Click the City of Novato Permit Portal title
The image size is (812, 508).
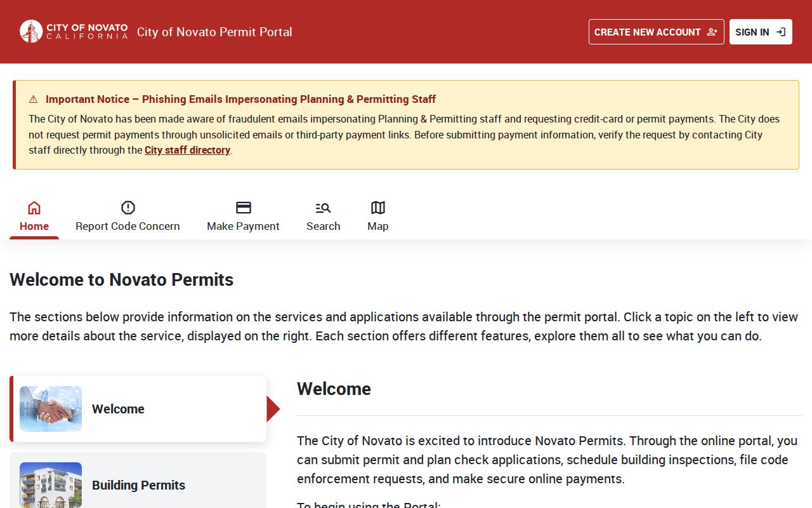point(214,32)
